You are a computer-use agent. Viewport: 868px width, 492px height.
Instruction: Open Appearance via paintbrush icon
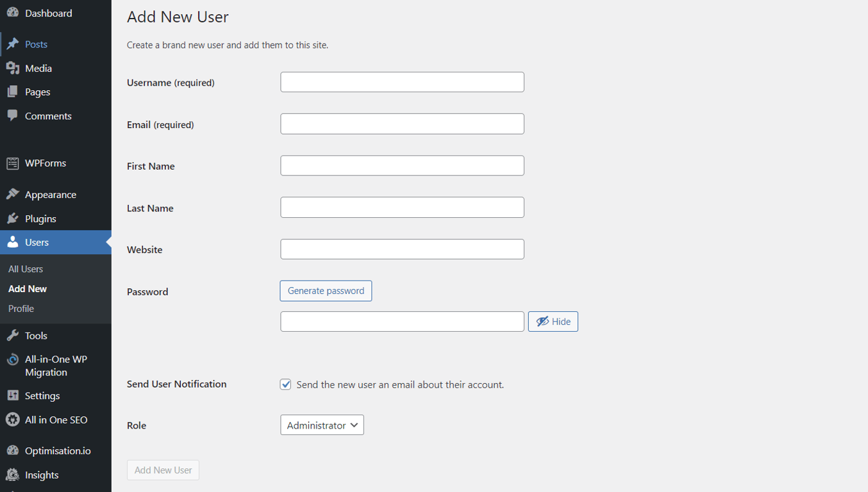tap(13, 194)
